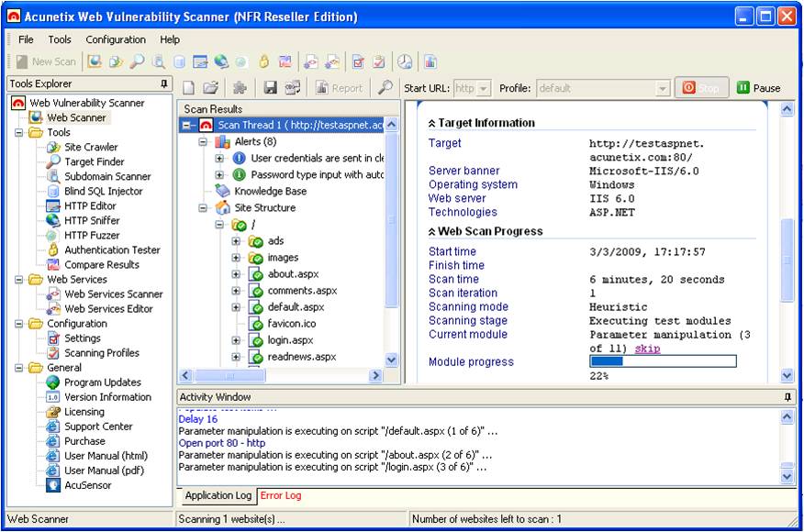
Task: Expand the User credentials alert
Action: point(219,159)
